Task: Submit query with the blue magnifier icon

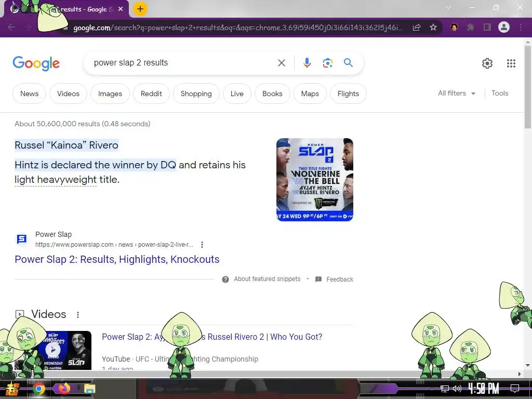Action: click(348, 62)
